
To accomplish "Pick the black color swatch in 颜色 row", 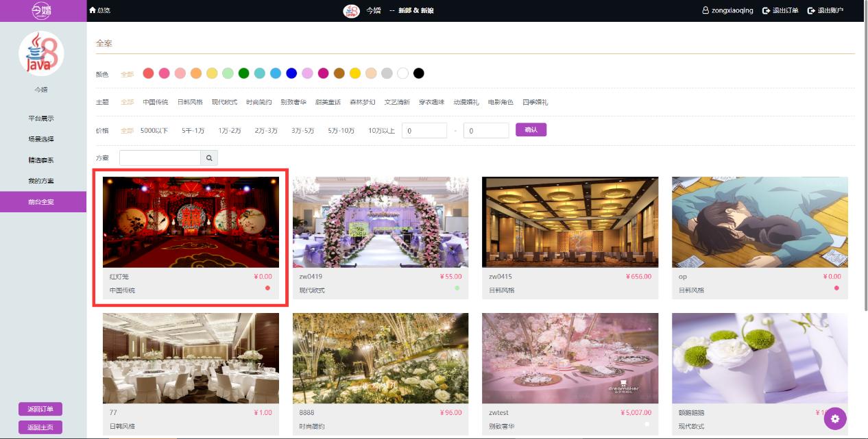I will tap(419, 73).
